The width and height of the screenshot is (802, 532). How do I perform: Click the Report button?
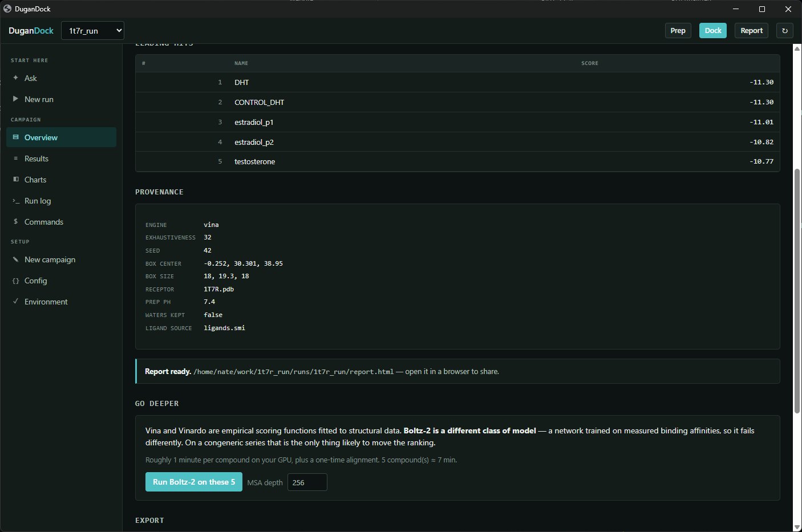(751, 31)
